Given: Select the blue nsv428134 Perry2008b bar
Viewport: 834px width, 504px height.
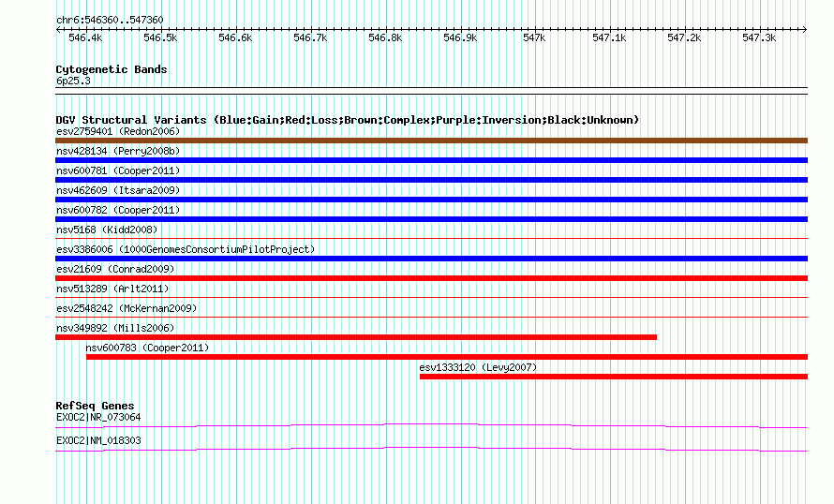Looking at the screenshot, I should pyautogui.click(x=431, y=160).
